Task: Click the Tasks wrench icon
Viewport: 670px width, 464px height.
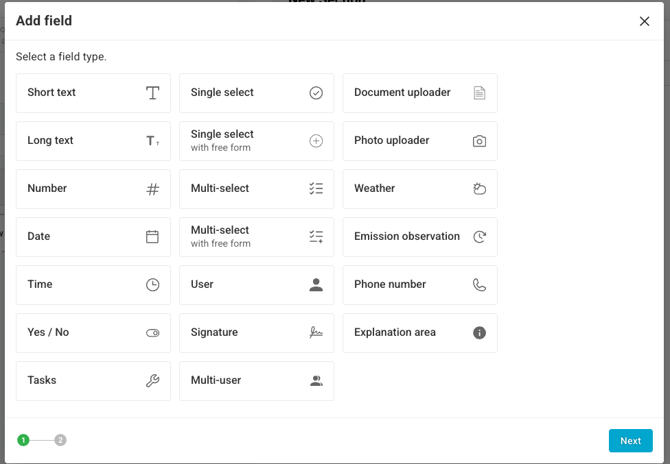Action: coord(153,381)
